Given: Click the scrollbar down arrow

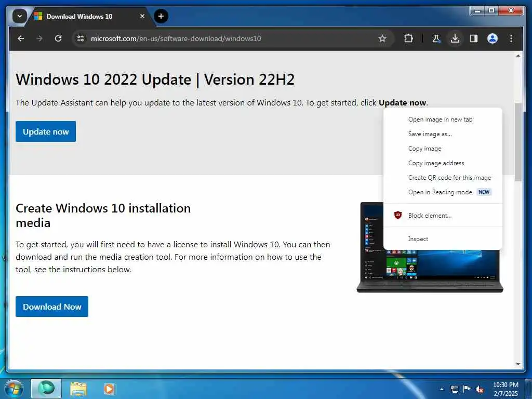Looking at the screenshot, I should pos(518,364).
